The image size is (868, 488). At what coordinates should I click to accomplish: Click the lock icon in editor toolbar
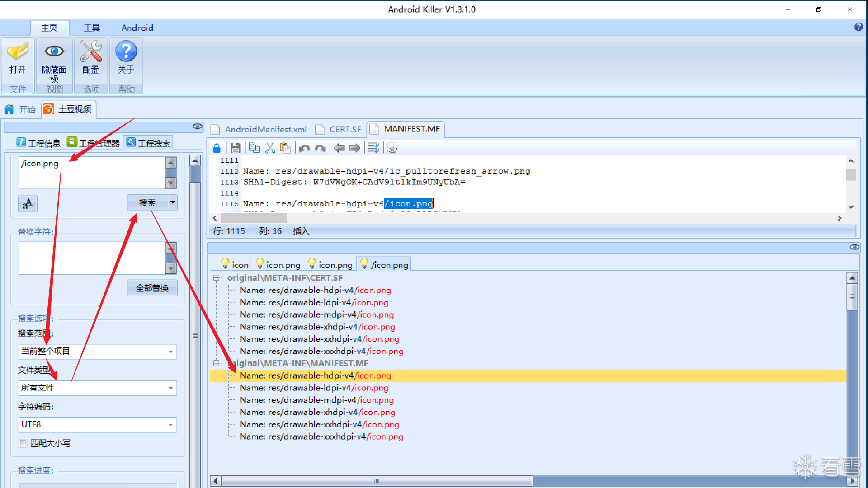click(x=217, y=148)
